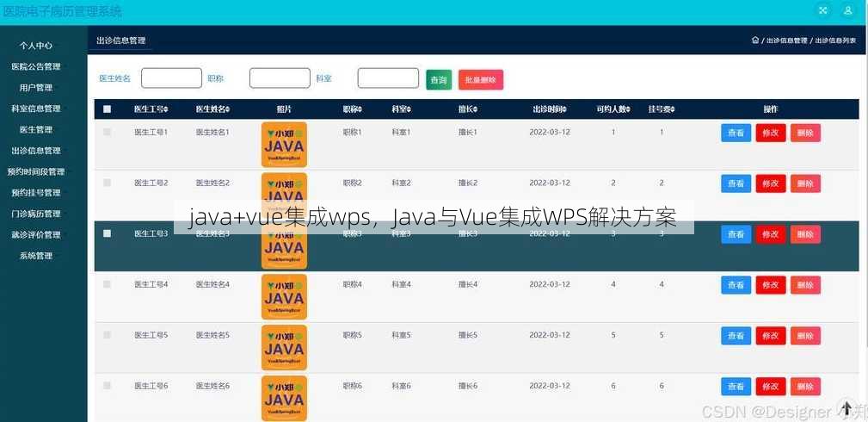The width and height of the screenshot is (868, 422).
Task: Click 查看 for 医生工号2 row
Action: coord(736,183)
